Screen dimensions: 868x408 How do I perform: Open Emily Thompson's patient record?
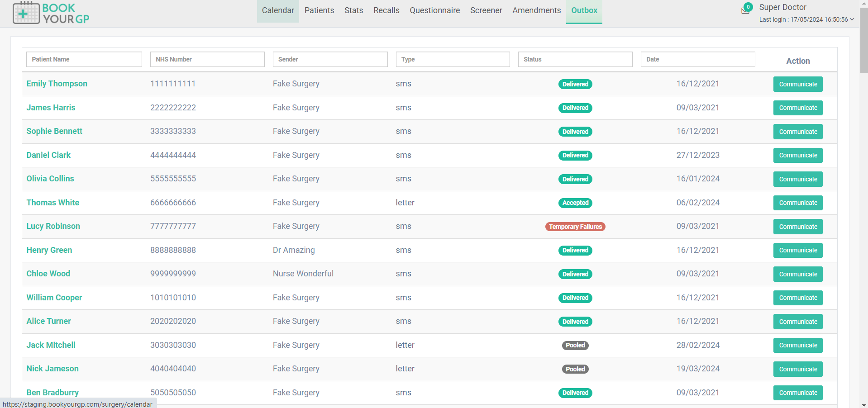57,84
